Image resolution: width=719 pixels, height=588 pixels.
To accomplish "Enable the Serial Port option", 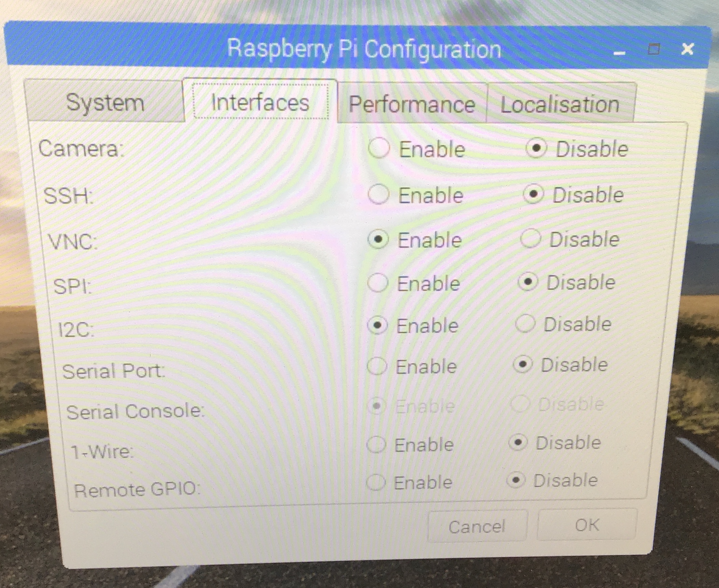I will [377, 367].
